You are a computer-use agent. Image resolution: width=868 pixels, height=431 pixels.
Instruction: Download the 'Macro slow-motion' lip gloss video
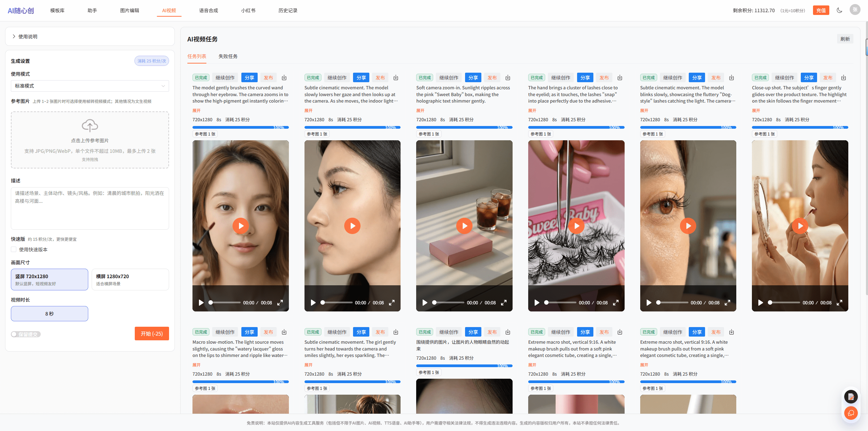(284, 332)
